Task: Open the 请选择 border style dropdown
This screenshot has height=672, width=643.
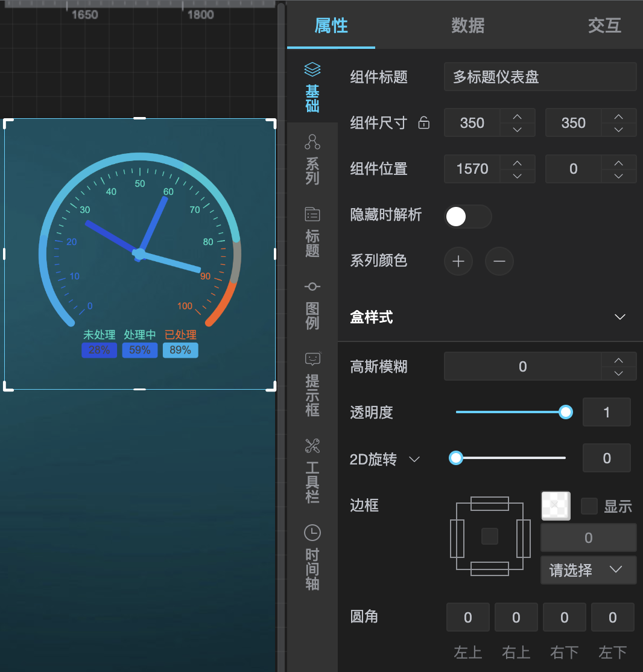Action: (x=588, y=570)
